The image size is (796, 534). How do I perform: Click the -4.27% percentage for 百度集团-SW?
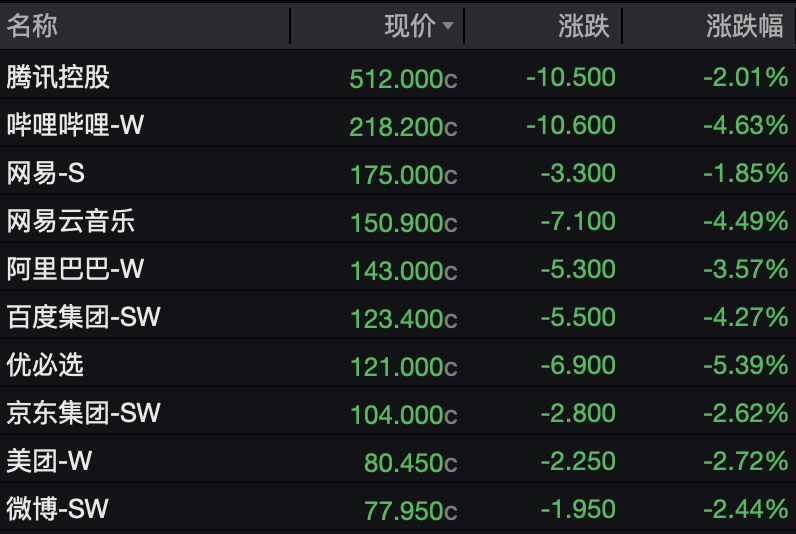click(x=745, y=318)
